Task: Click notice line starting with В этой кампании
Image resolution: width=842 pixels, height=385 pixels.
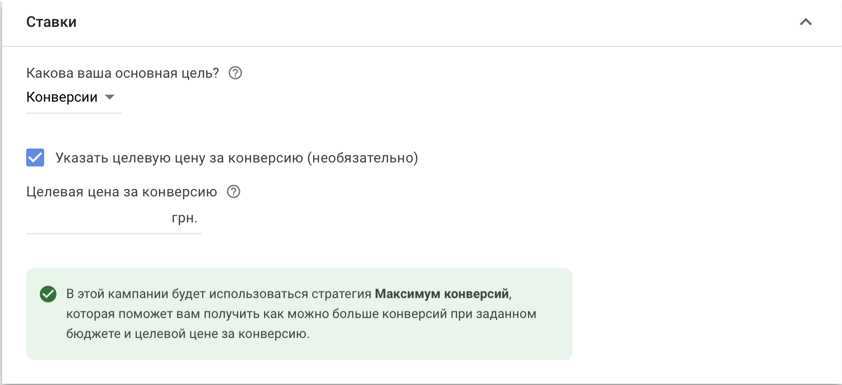Action: pos(289,294)
